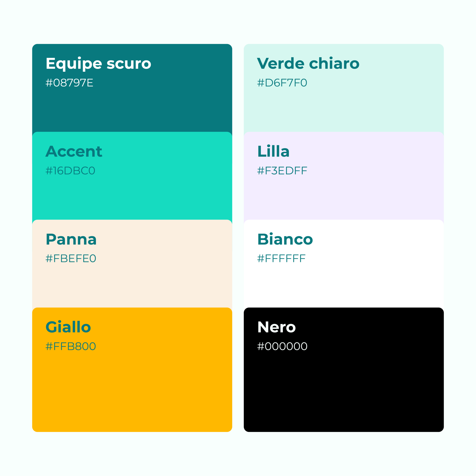Click the "Verde chiaro" heading text

click(x=308, y=64)
